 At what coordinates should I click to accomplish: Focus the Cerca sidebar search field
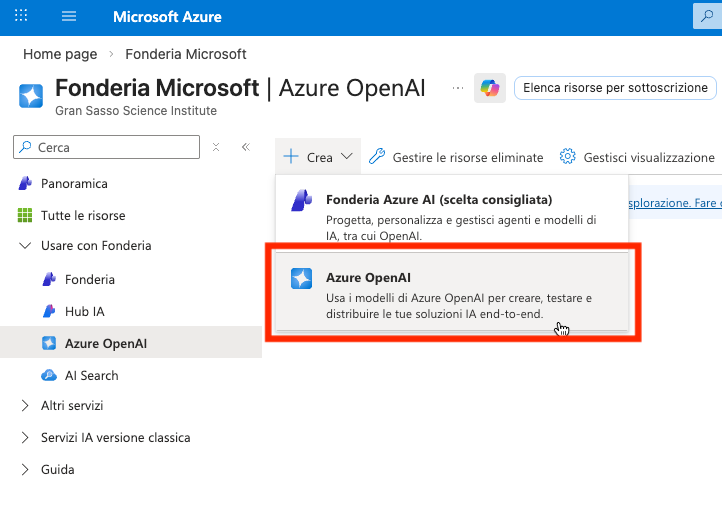106,147
